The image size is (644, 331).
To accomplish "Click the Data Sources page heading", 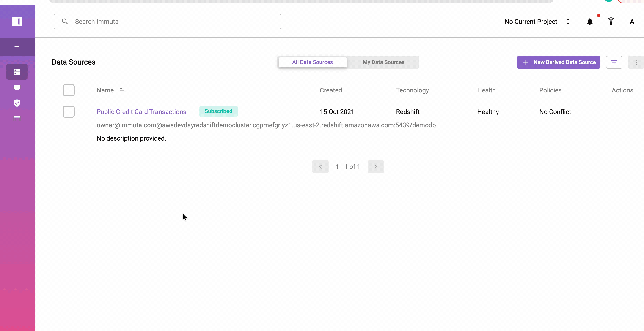I will pos(74,62).
